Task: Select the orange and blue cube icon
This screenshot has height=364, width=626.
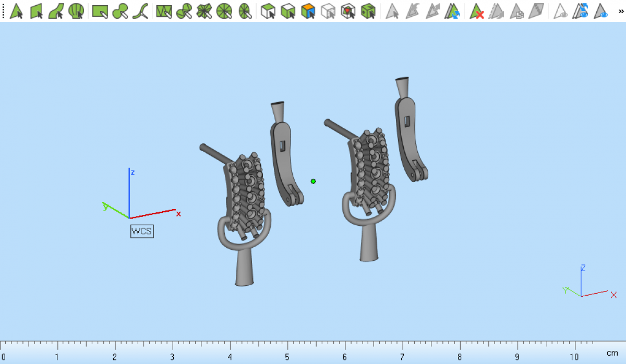Action: coord(308,11)
